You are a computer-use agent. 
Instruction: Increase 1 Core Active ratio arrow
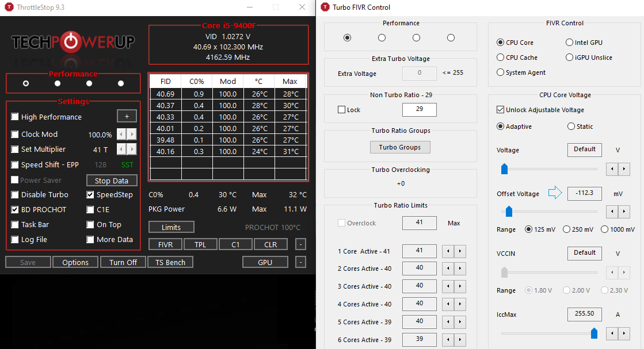tap(460, 251)
